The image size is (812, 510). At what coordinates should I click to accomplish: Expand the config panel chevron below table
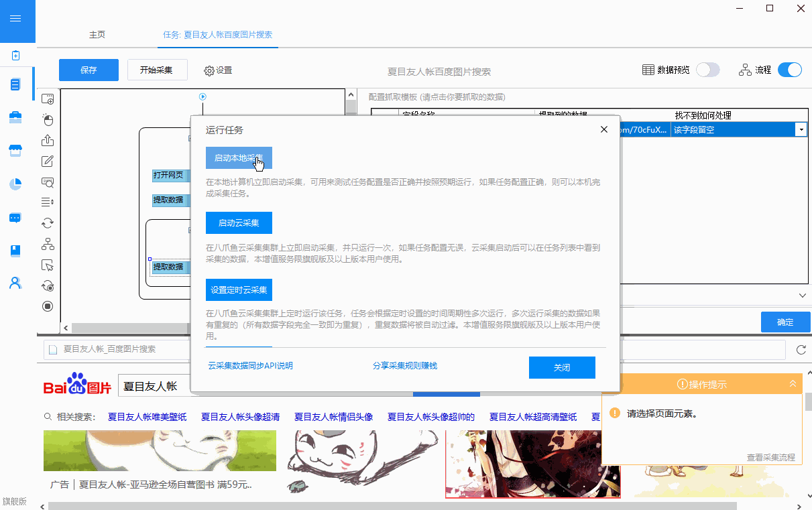(x=803, y=295)
